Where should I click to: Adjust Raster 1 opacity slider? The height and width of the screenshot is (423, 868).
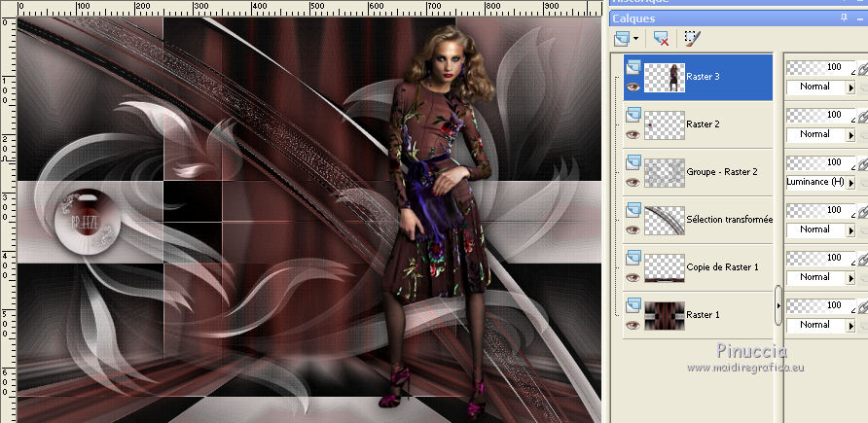click(820, 305)
